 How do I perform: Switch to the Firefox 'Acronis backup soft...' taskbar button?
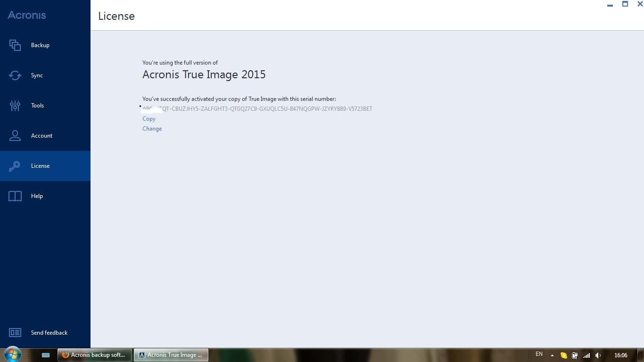95,355
